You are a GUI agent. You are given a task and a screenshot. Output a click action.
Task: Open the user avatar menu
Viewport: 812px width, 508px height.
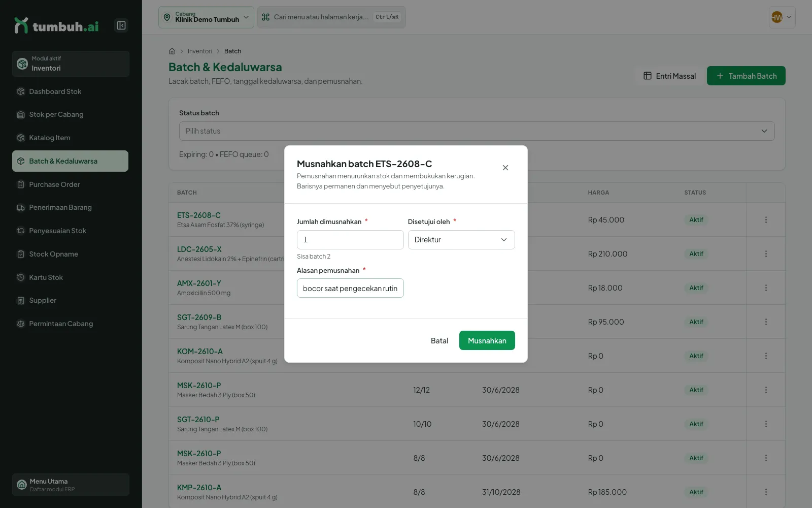tap(782, 17)
